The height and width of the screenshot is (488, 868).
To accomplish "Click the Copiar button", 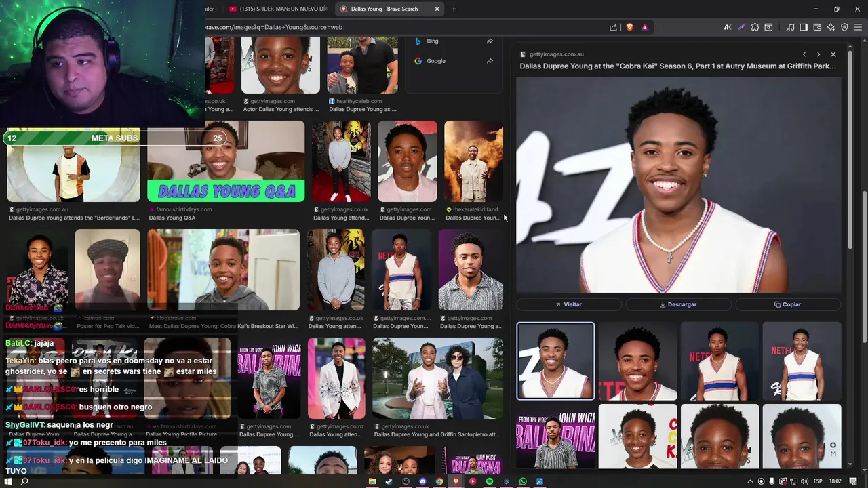I will point(788,304).
